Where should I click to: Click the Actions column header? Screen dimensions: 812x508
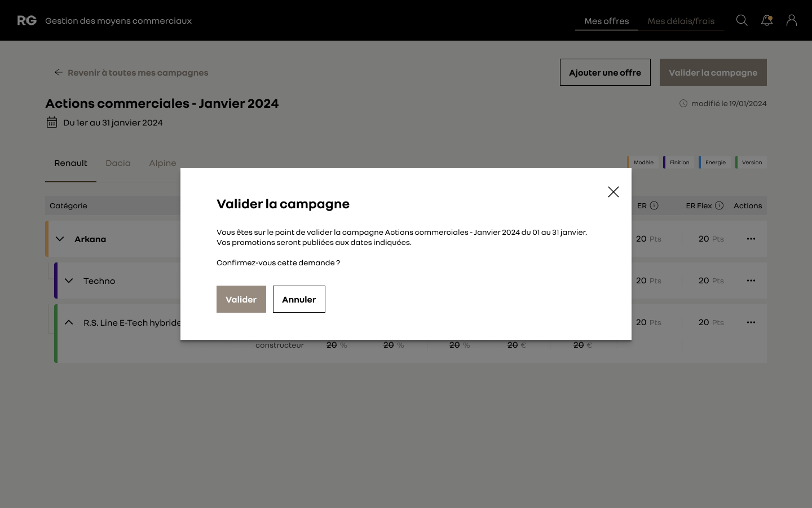pyautogui.click(x=748, y=205)
